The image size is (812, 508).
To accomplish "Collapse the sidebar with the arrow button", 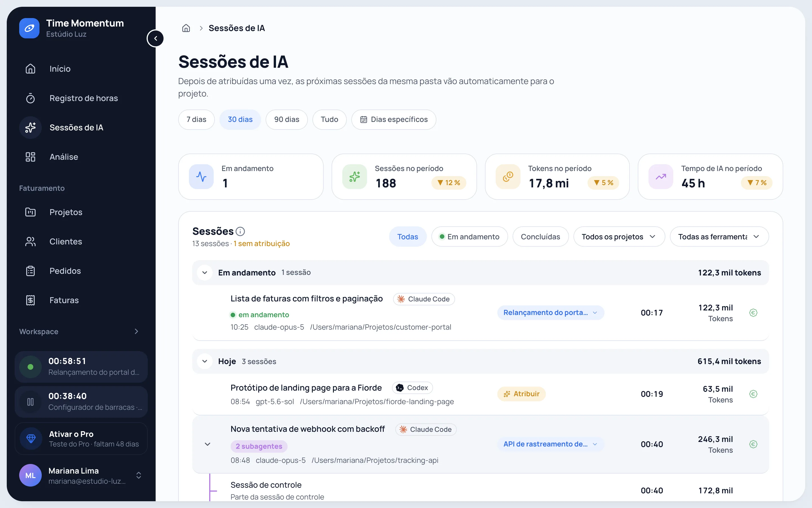I will coord(155,38).
